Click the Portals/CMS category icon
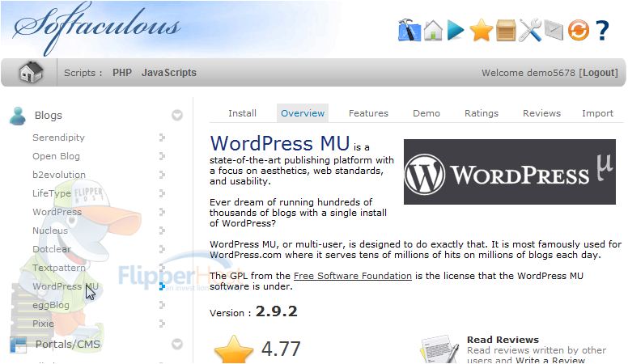This screenshot has width=628, height=364. tap(18, 345)
